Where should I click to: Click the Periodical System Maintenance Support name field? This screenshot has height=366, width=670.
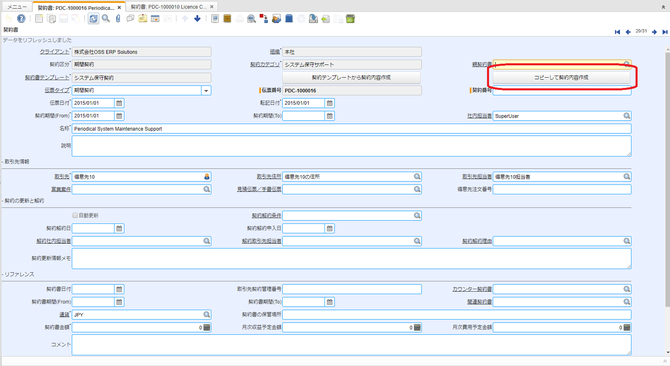click(x=351, y=129)
